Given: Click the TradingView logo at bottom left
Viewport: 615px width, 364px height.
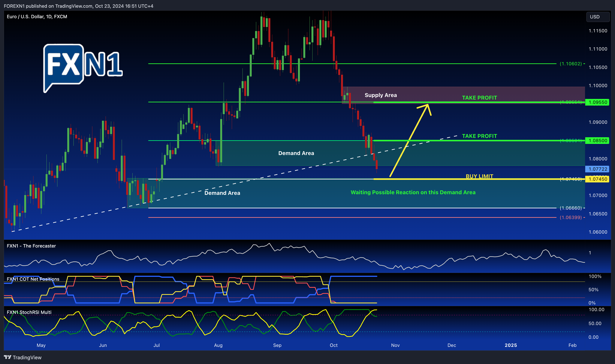Looking at the screenshot, I should point(22,357).
